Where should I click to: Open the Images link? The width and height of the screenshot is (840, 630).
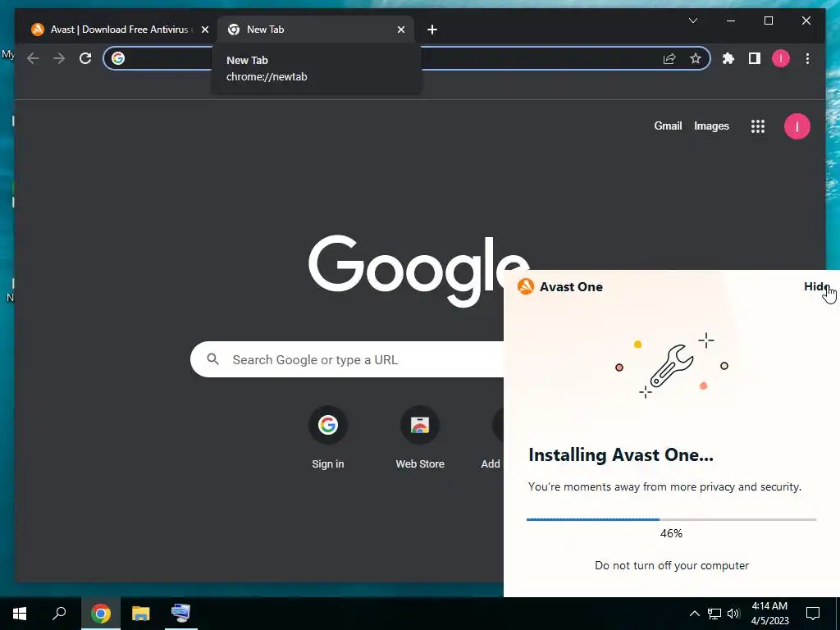click(711, 126)
